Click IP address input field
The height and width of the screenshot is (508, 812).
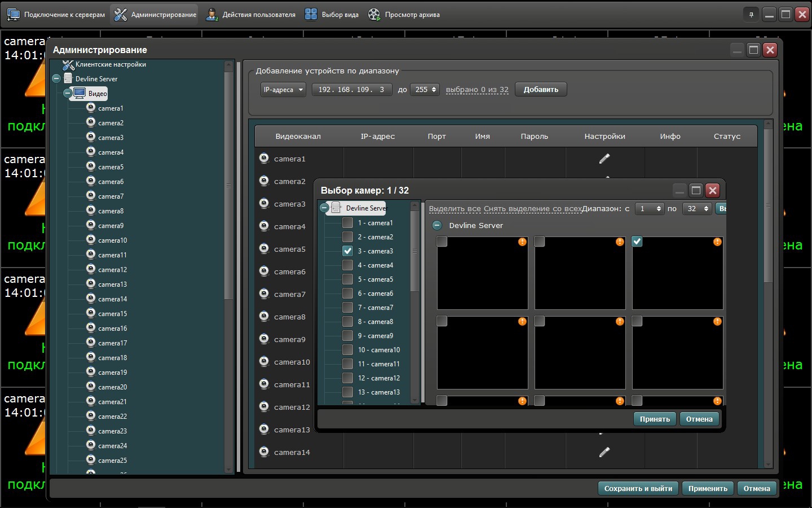click(352, 90)
